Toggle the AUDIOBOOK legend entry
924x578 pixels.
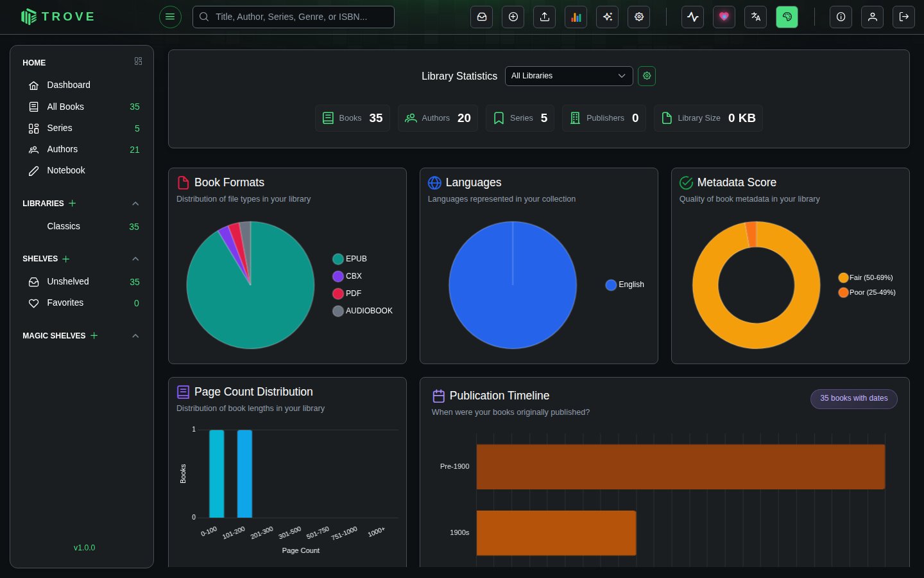tap(363, 311)
